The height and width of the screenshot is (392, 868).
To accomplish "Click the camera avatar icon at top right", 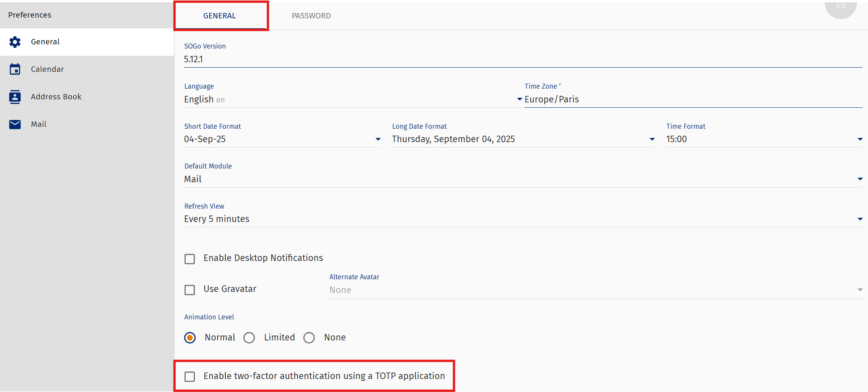I will (840, 8).
